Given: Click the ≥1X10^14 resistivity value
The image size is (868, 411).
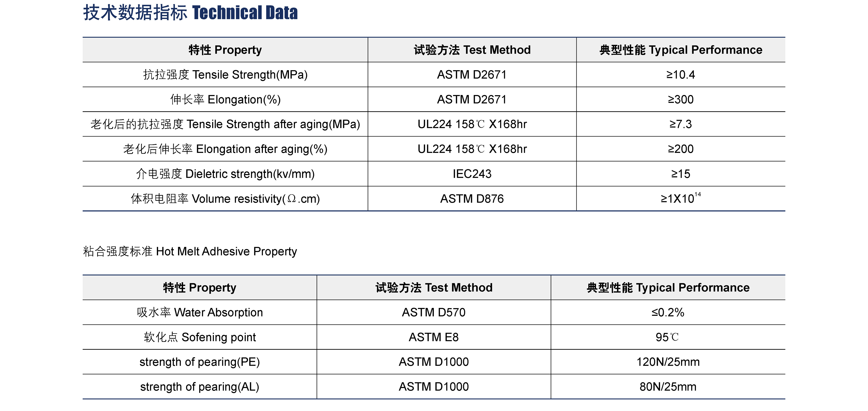Looking at the screenshot, I should pyautogui.click(x=680, y=199).
